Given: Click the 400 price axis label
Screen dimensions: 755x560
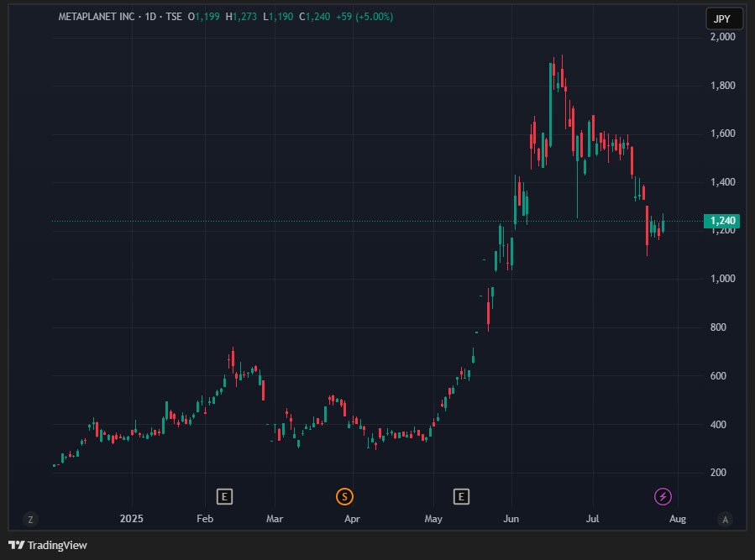Looking at the screenshot, I should 718,425.
